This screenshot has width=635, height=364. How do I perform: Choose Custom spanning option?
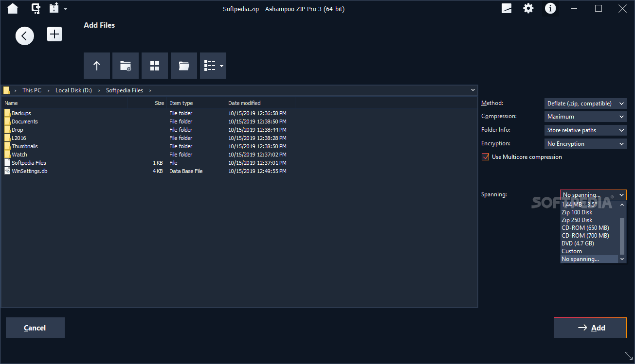(590, 251)
